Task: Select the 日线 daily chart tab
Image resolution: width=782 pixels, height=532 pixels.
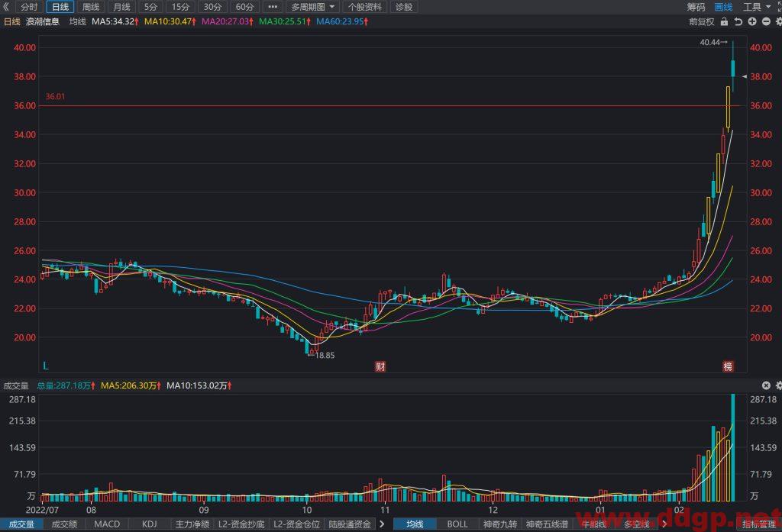Action: [60, 7]
